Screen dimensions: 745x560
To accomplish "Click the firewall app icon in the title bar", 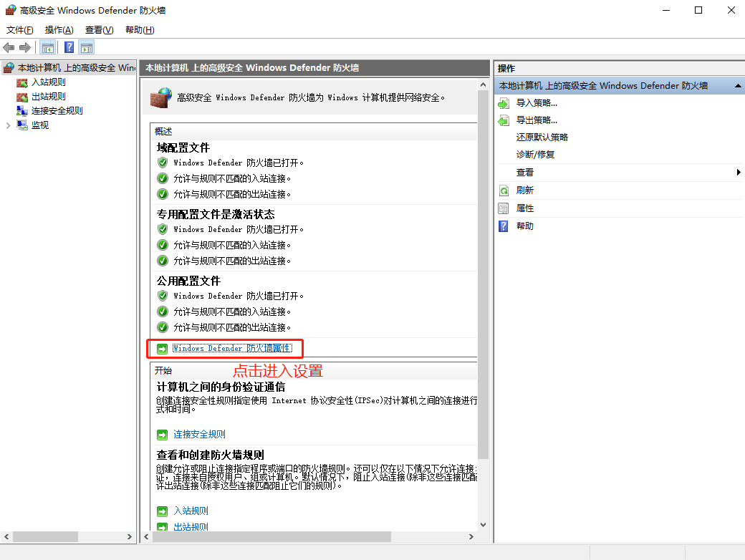I will point(11,10).
